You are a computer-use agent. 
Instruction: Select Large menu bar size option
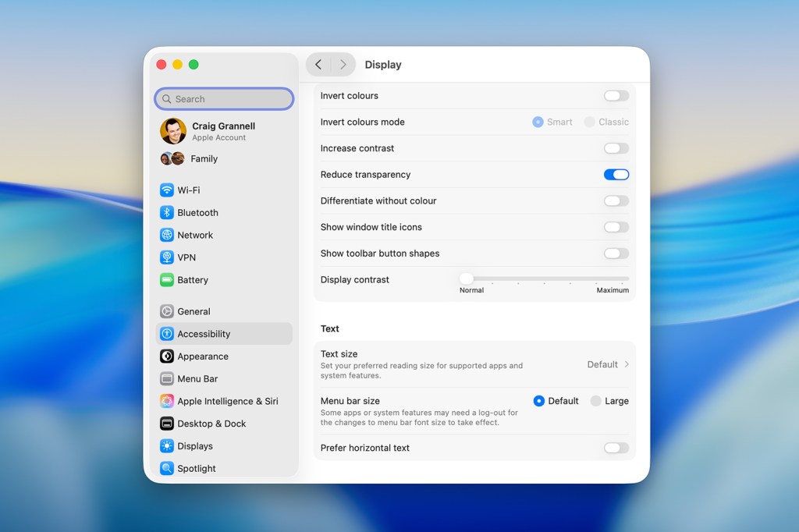point(596,401)
